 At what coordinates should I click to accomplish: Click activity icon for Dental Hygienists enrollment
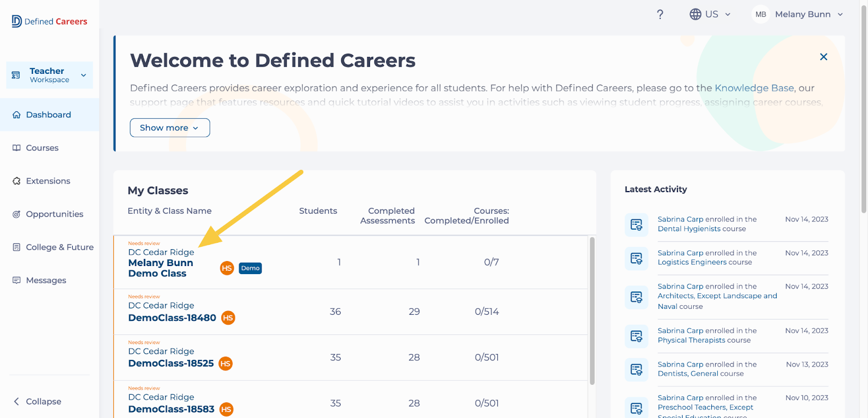point(636,224)
